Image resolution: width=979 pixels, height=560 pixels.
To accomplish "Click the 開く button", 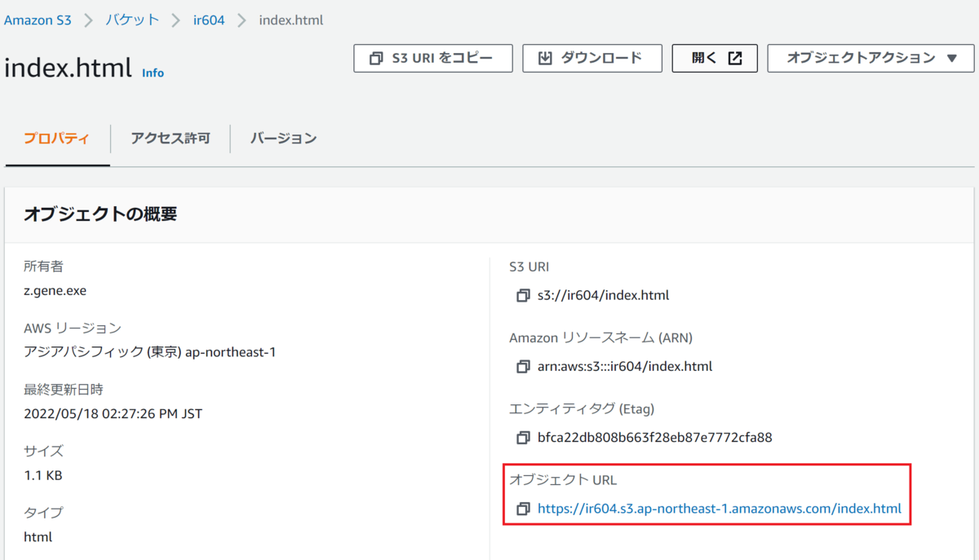I will point(715,58).
